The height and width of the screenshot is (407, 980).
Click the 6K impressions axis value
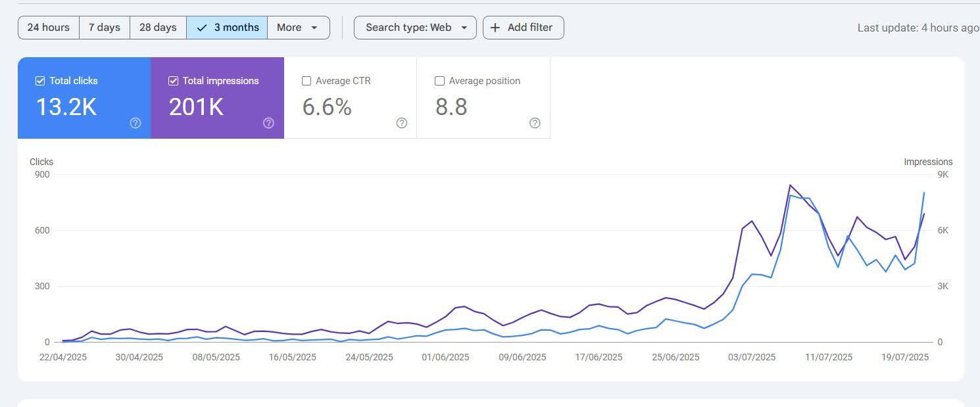(943, 230)
